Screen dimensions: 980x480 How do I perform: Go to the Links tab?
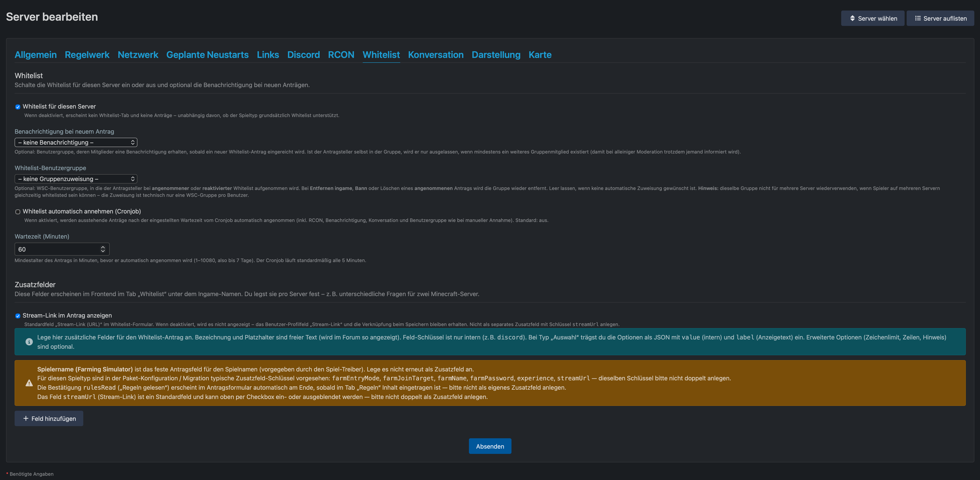point(268,55)
